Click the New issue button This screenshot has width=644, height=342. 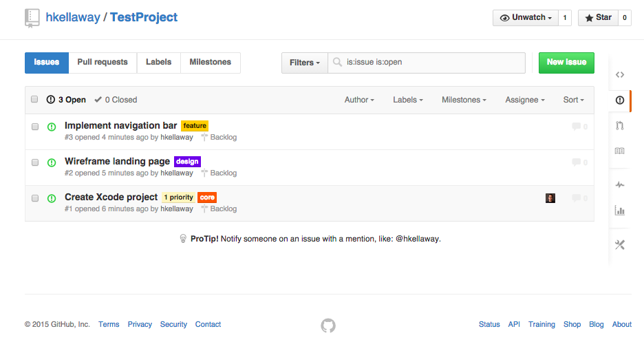tap(566, 63)
